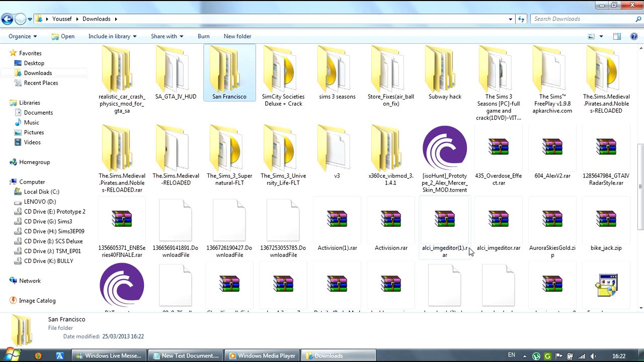
Task: Select the SA_GTA_IV_HUD folder
Action: [x=176, y=73]
